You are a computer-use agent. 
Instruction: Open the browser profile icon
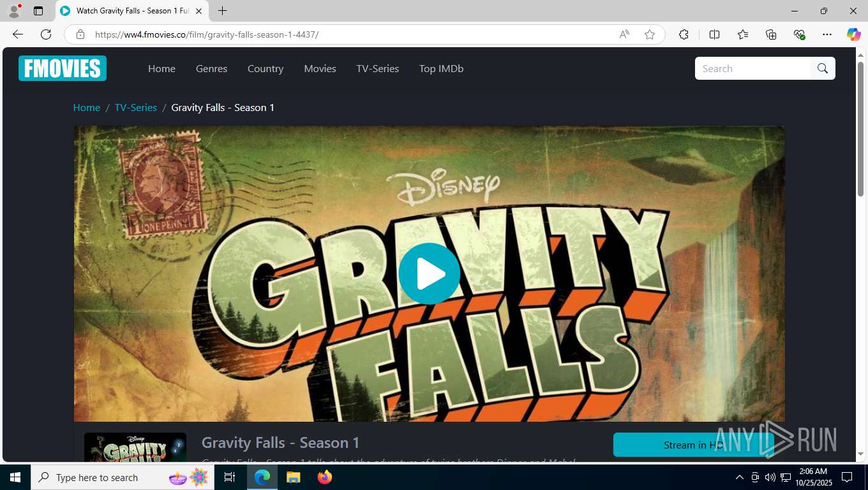coord(14,11)
